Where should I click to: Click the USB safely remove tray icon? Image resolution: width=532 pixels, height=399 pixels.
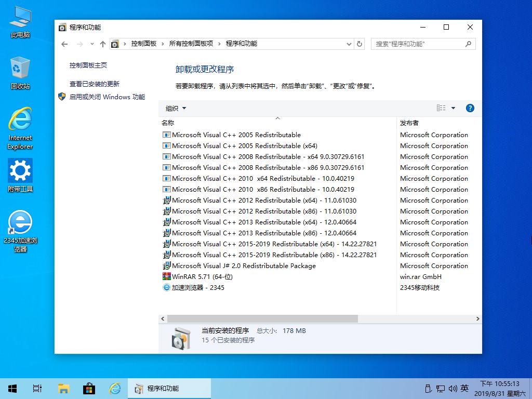428,389
